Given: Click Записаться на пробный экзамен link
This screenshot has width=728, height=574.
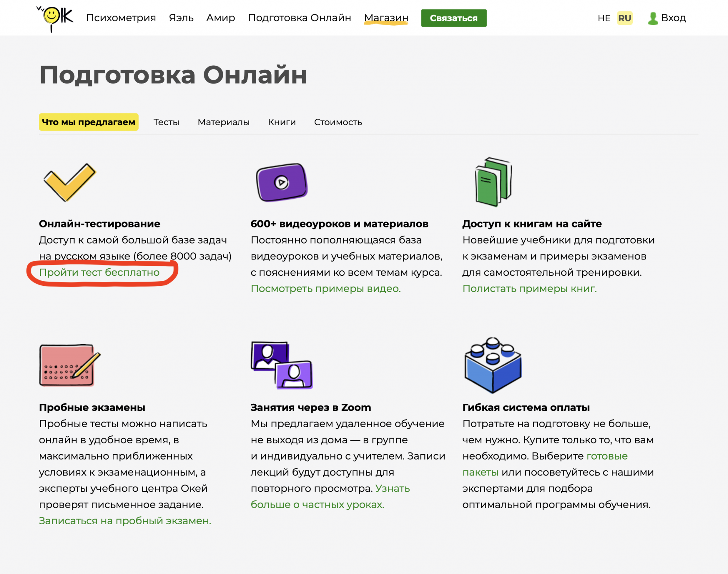Looking at the screenshot, I should [125, 521].
